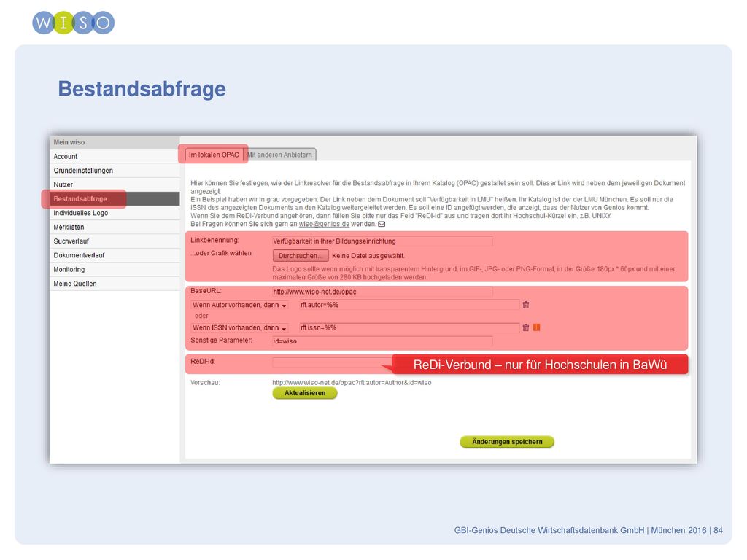Click the rft.issn=%% parameter field
This screenshot has height=560, width=747.
(409, 327)
